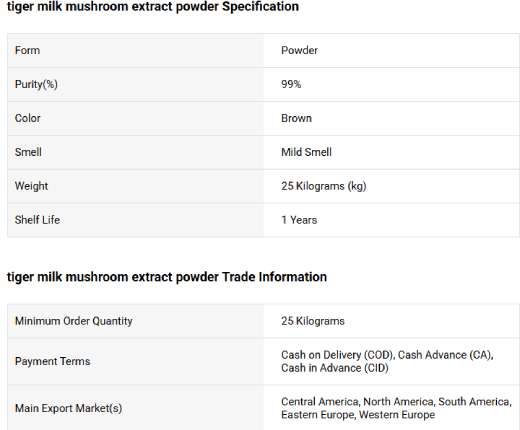This screenshot has height=430, width=520.
Task: Select the 'Brown' color value
Action: 296,118
